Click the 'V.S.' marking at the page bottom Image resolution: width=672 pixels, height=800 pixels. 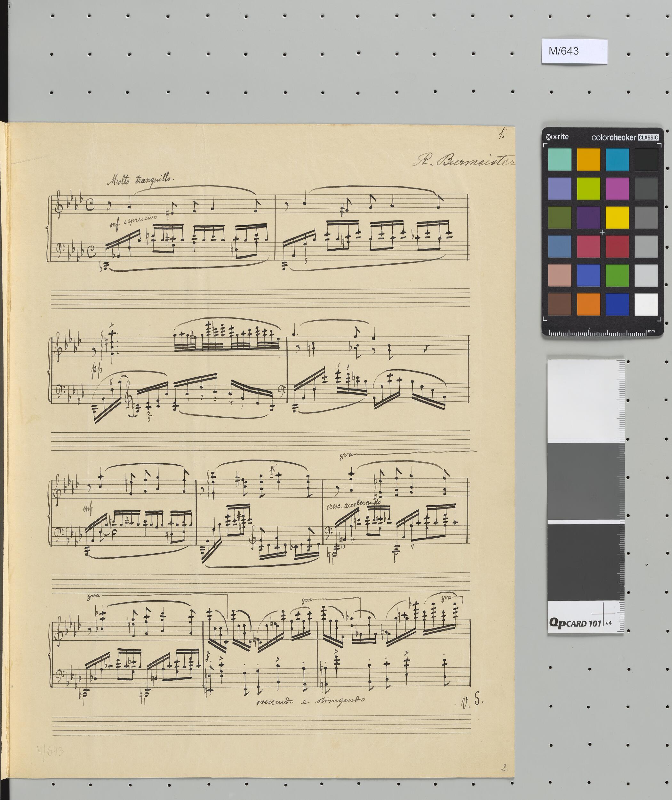pos(472,700)
